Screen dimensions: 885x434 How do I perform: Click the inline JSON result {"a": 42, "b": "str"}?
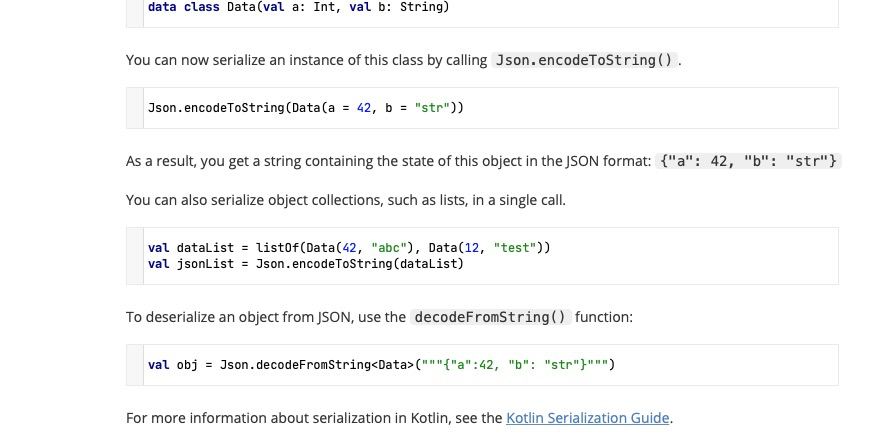point(748,161)
